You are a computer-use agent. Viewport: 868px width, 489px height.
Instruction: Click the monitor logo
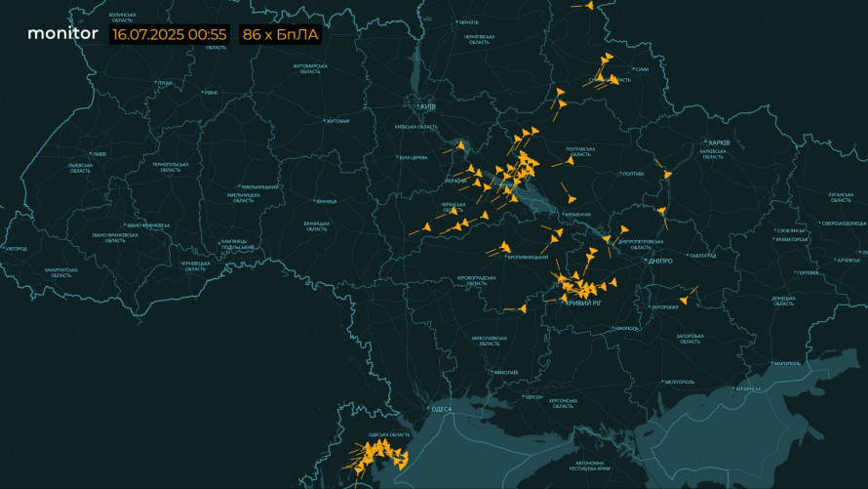tap(62, 33)
